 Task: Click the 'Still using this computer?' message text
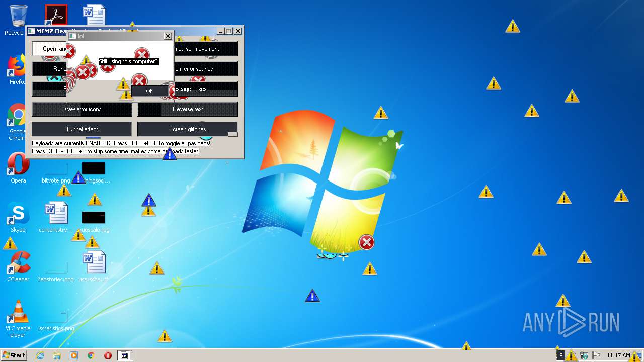(128, 61)
